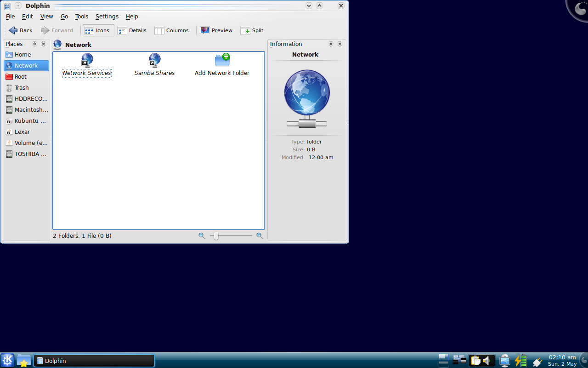Screen dimensions: 588x368
Task: Open the Edit menu
Action: (x=28, y=16)
